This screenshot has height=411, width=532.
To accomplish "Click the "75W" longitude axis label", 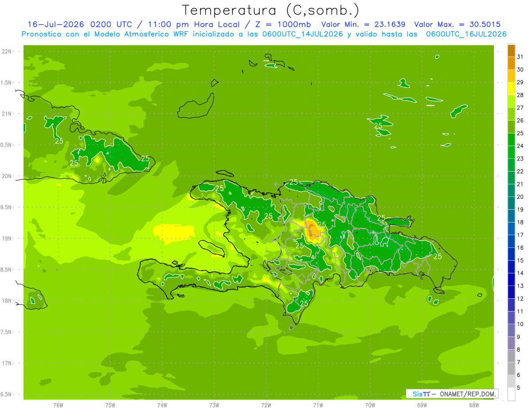I will coord(110,405).
